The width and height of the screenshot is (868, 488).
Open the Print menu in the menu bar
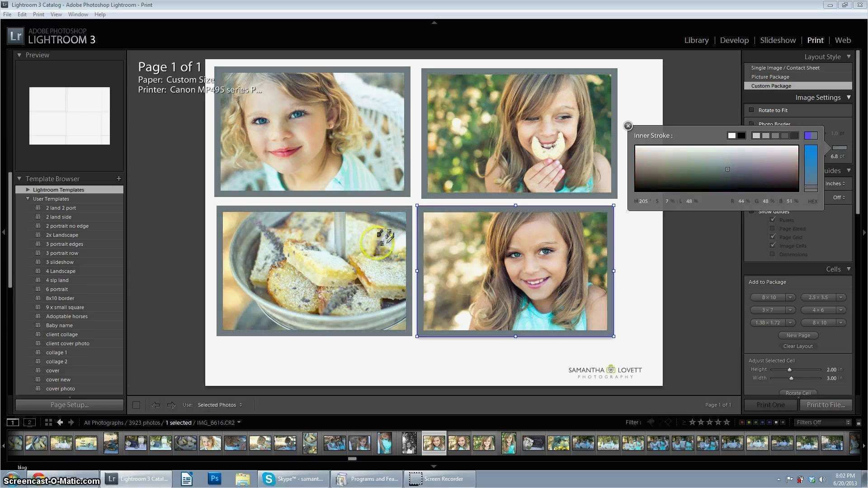tap(38, 14)
